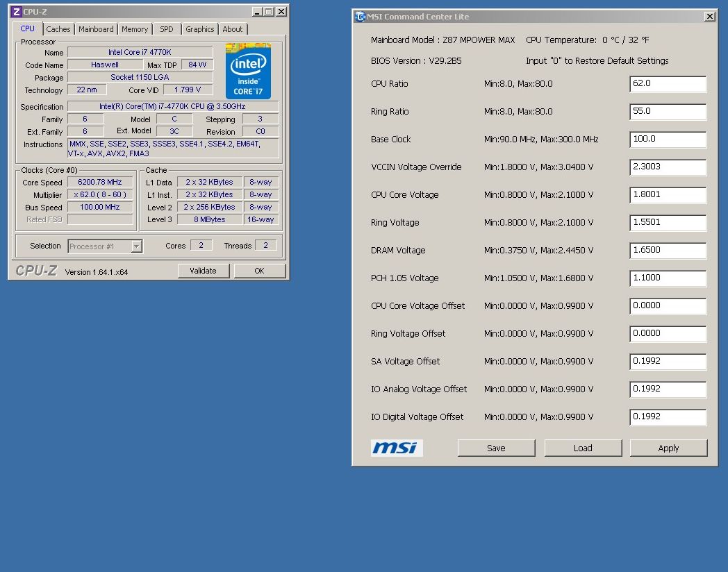Open the Processor selection dropdown
This screenshot has width=728, height=572.
click(136, 246)
